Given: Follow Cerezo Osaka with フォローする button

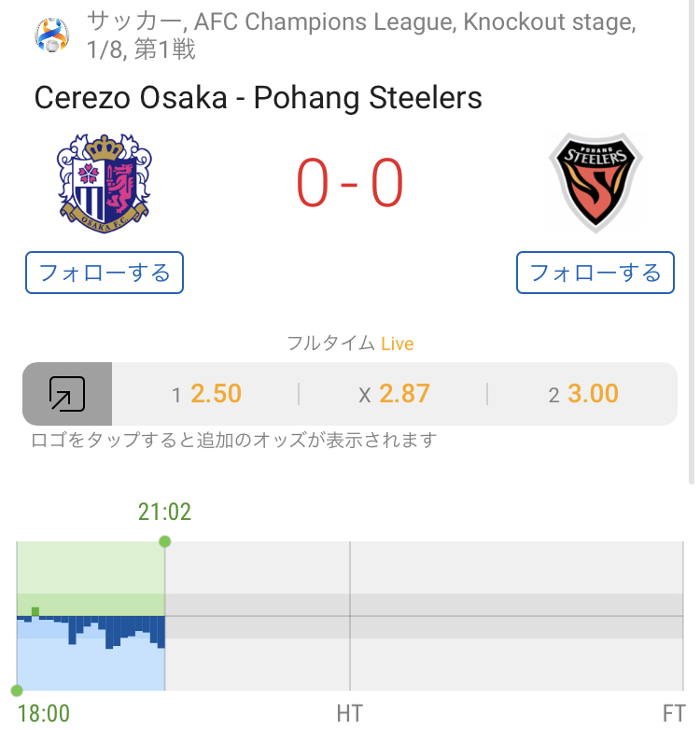Looking at the screenshot, I should (x=105, y=273).
